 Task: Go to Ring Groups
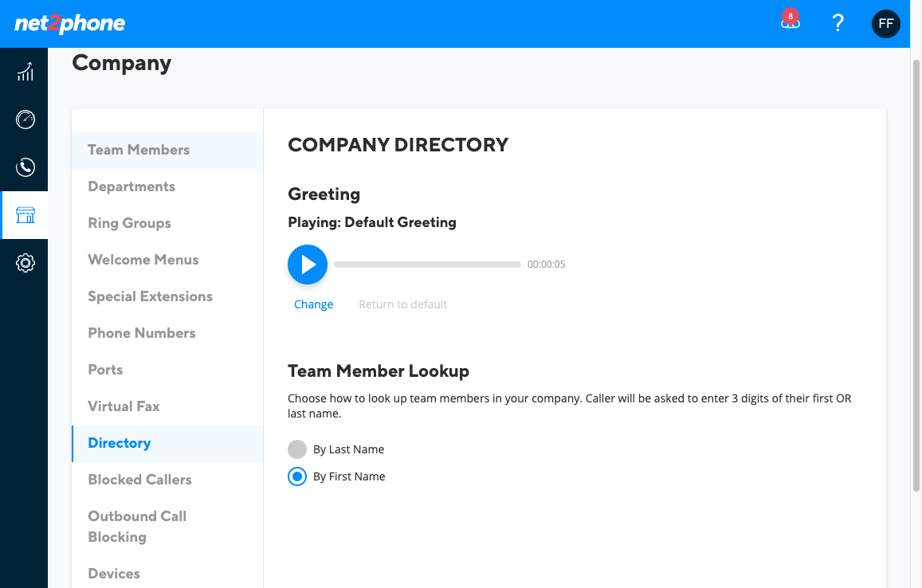point(167,223)
